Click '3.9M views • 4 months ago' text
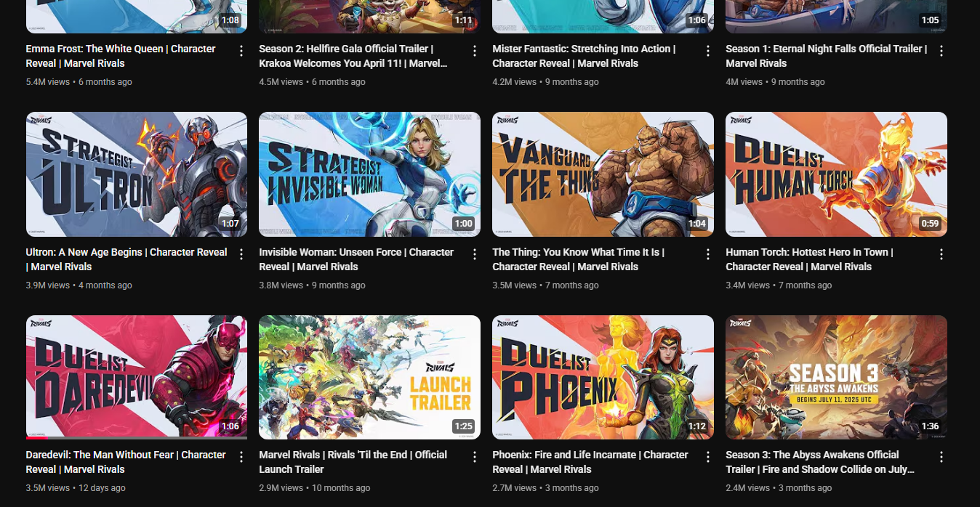This screenshot has height=507, width=980. tap(79, 285)
